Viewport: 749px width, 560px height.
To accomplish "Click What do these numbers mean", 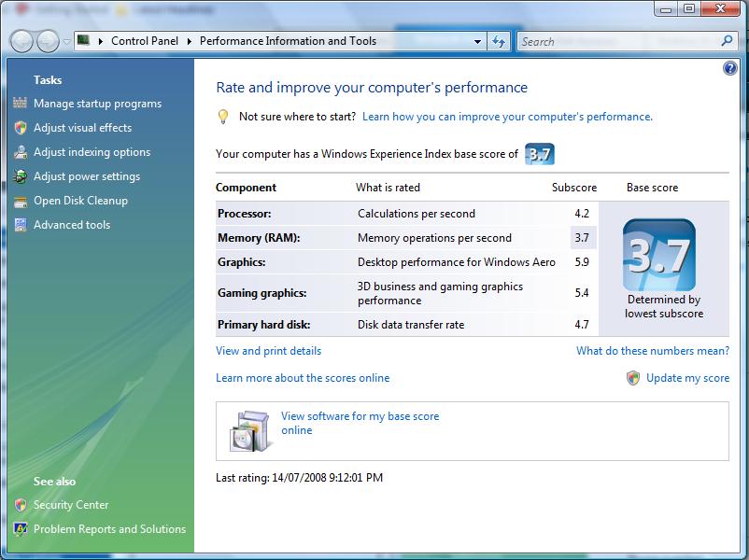I will [653, 351].
